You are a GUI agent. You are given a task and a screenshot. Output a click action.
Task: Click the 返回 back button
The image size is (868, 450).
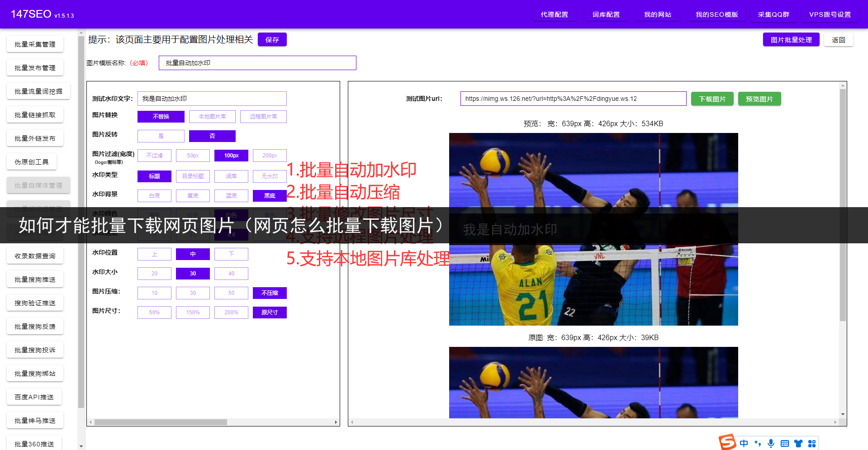point(838,40)
